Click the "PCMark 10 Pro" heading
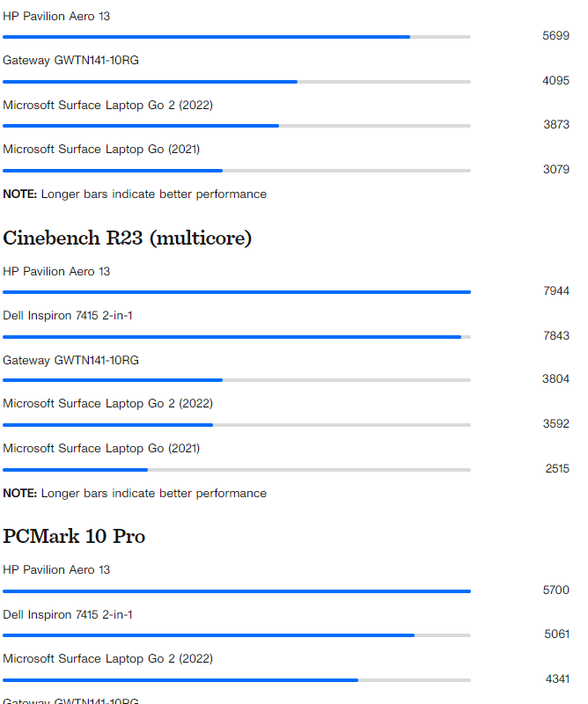 click(x=74, y=536)
